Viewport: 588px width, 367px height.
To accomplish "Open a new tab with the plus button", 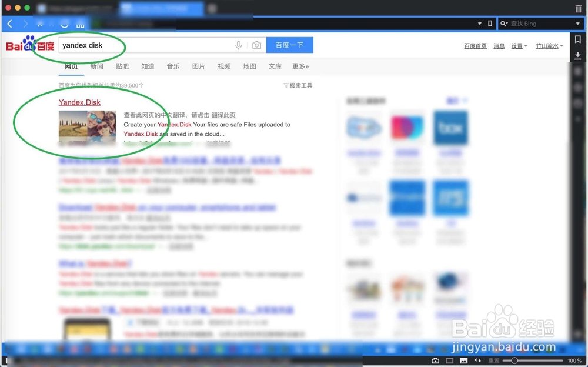I will (212, 8).
